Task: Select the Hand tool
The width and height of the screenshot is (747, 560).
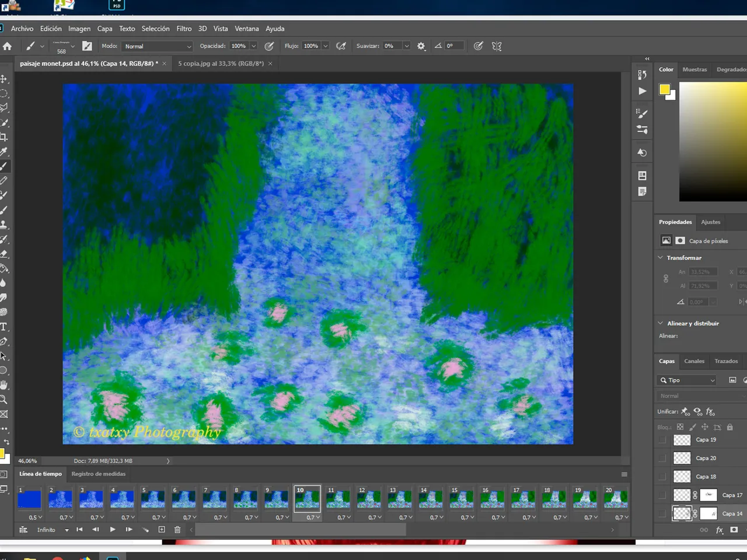Action: pos(4,385)
